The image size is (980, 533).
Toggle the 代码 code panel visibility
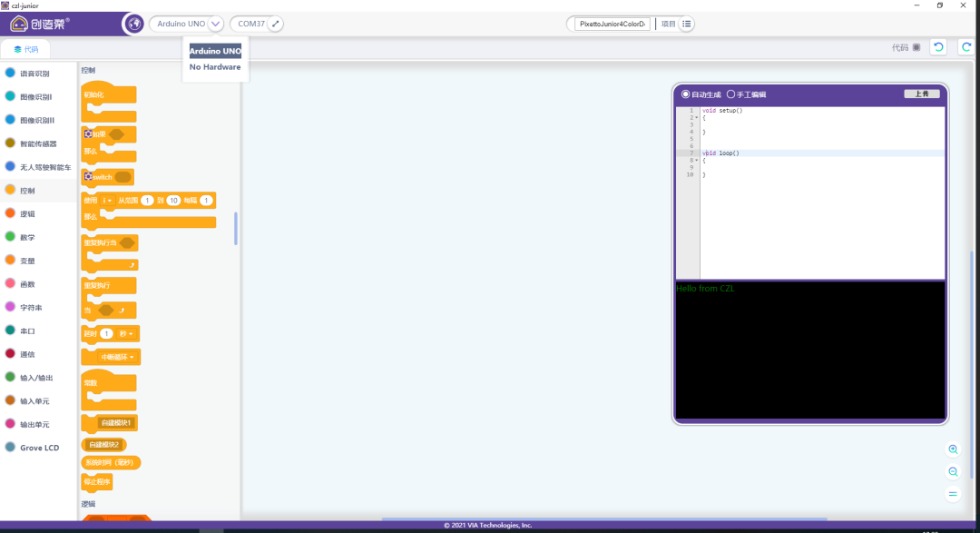[916, 47]
